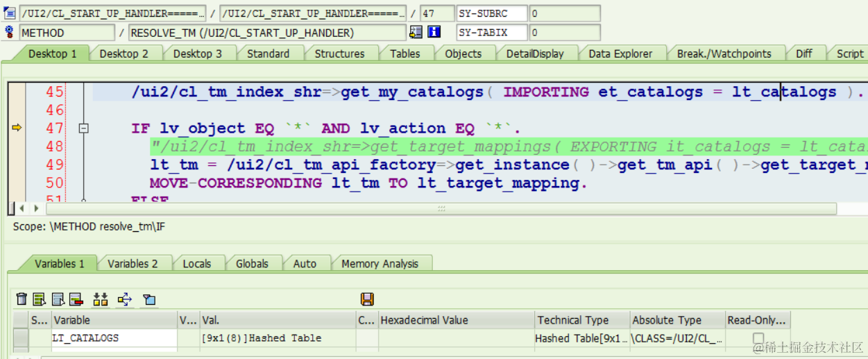Click the 'Hashed Table[9x1...' technical type cell
Viewport: 868px width, 359px height.
(581, 338)
